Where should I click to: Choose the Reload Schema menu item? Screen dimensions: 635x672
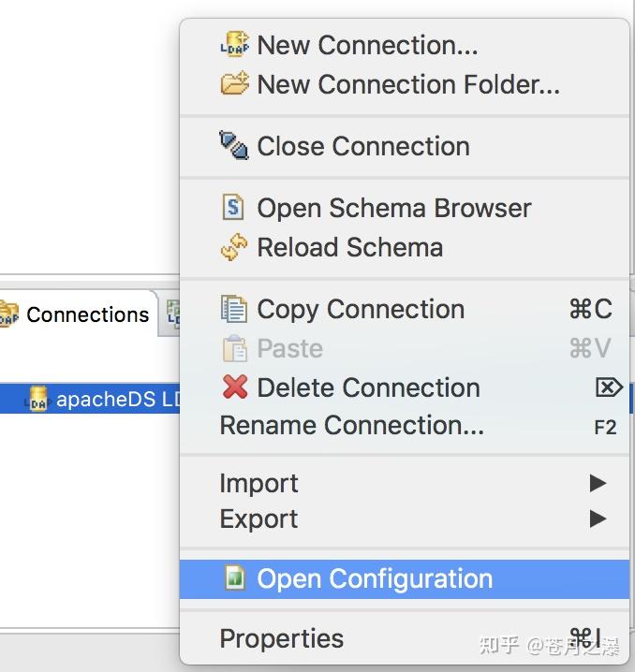coord(349,248)
